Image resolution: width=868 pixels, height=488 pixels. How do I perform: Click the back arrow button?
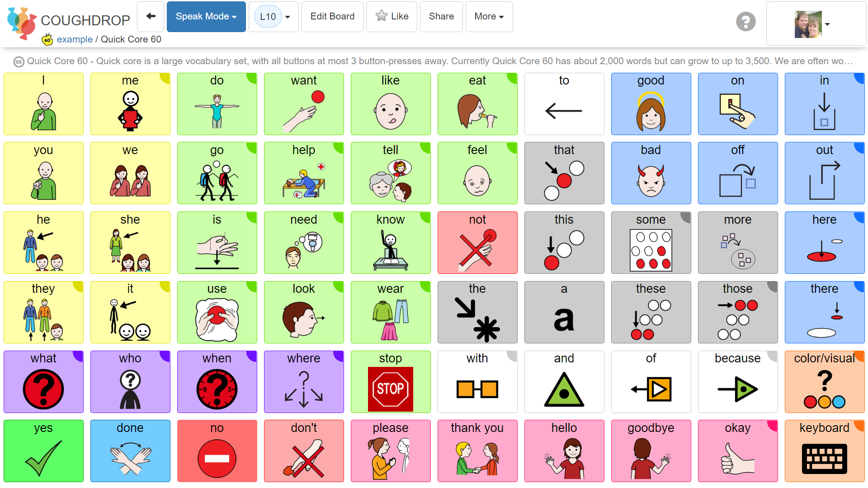(151, 17)
